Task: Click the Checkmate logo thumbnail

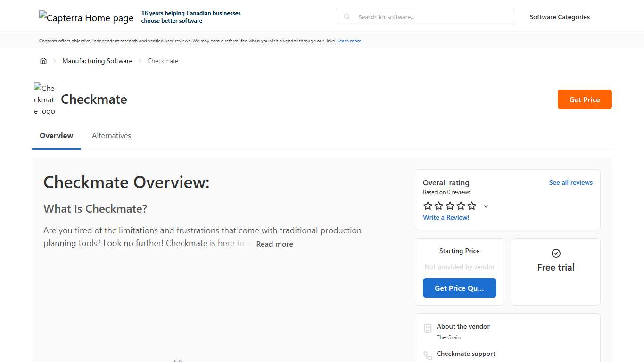Action: [x=44, y=99]
